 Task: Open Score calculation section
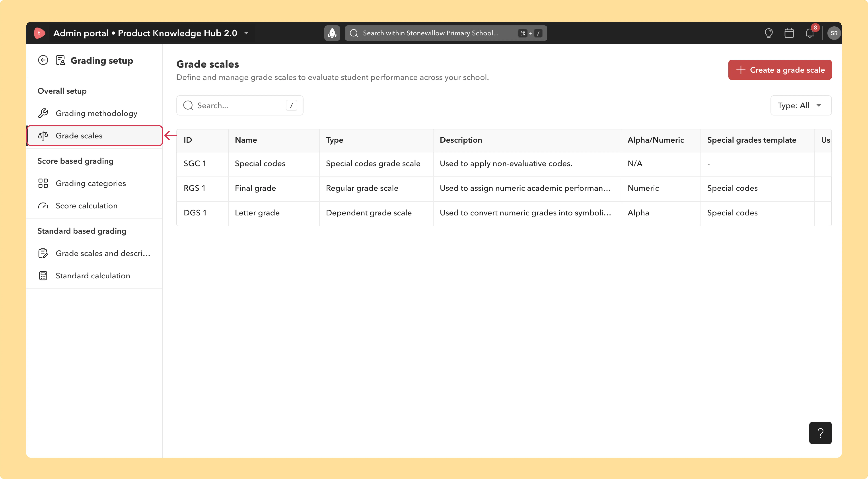[x=94, y=206]
